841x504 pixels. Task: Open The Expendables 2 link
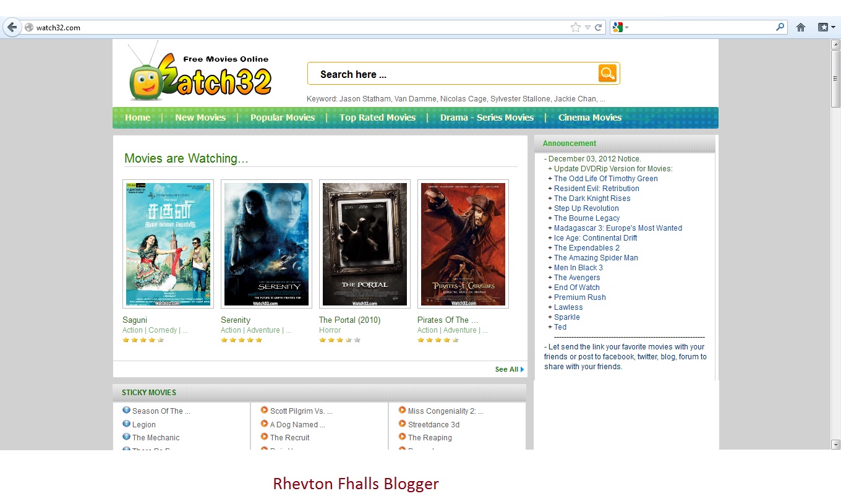pyautogui.click(x=587, y=248)
